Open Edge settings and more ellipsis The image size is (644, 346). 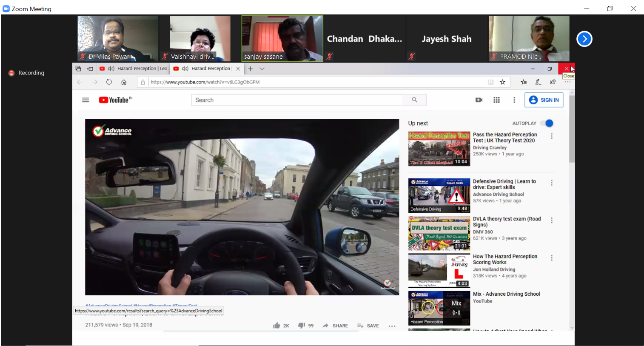click(x=567, y=82)
